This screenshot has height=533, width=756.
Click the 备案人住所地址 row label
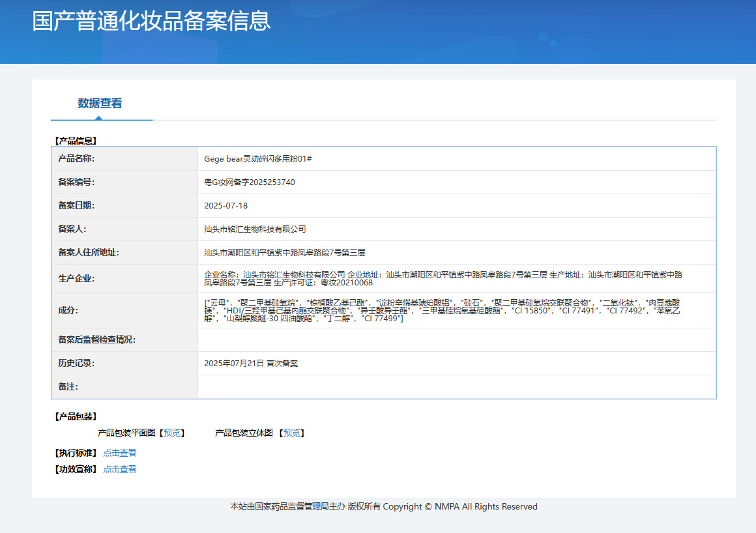pyautogui.click(x=88, y=253)
